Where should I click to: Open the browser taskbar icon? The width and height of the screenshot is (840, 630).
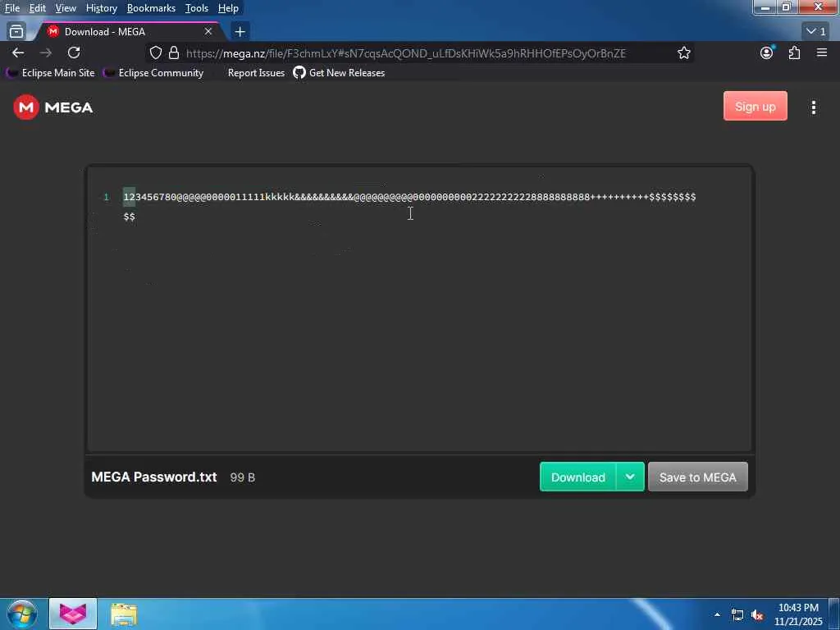[73, 614]
